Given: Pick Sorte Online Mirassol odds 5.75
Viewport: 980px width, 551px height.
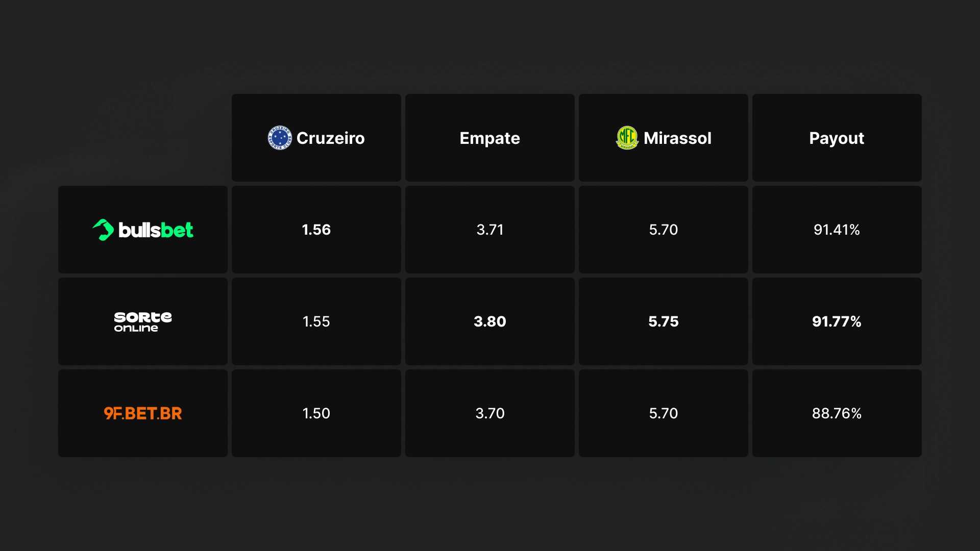Looking at the screenshot, I should pos(664,321).
